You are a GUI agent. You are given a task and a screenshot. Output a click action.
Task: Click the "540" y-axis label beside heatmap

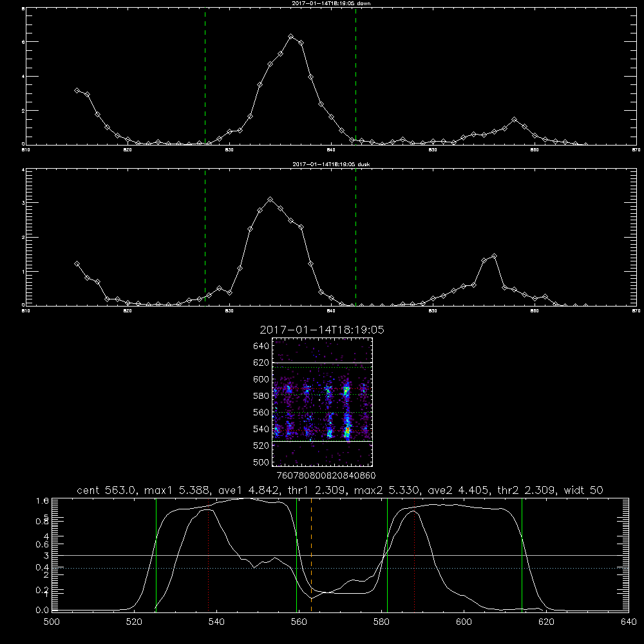[x=261, y=429]
